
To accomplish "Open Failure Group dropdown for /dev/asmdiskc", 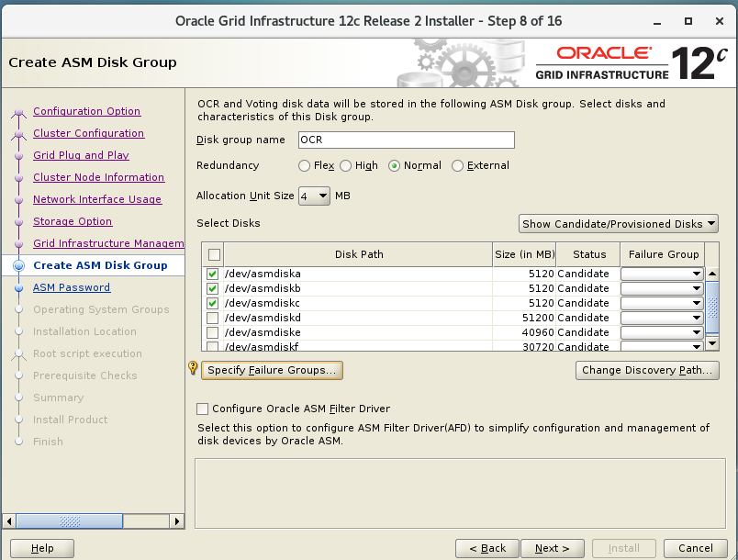I will click(662, 303).
